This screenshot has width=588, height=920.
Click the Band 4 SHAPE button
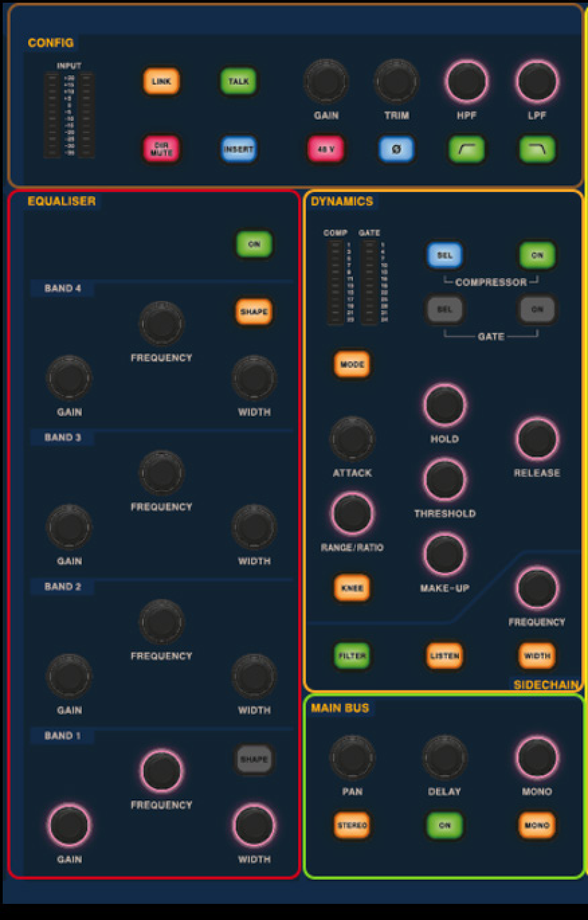coord(254,312)
